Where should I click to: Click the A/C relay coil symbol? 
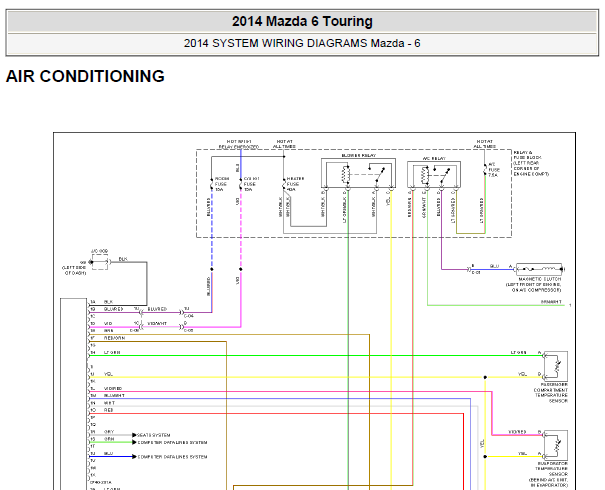(425, 175)
